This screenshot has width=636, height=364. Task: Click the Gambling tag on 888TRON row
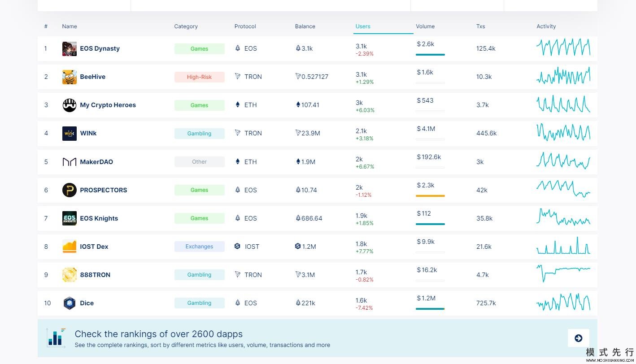coord(200,275)
